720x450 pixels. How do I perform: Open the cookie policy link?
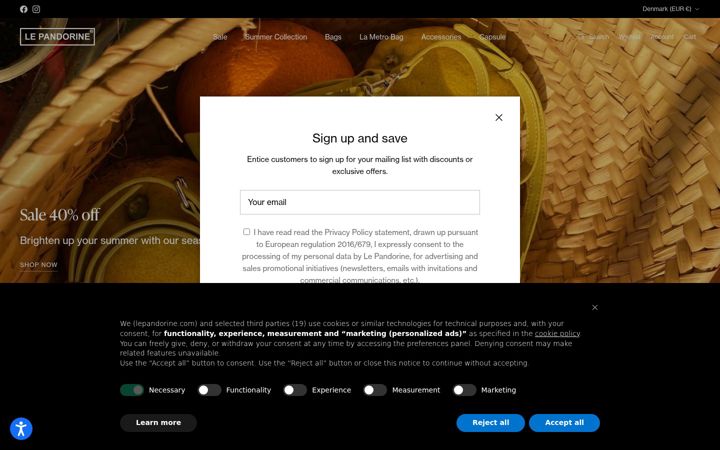click(x=557, y=333)
